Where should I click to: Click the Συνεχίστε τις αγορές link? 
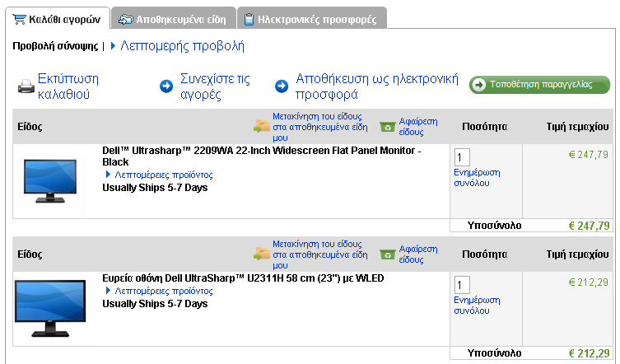tap(215, 86)
